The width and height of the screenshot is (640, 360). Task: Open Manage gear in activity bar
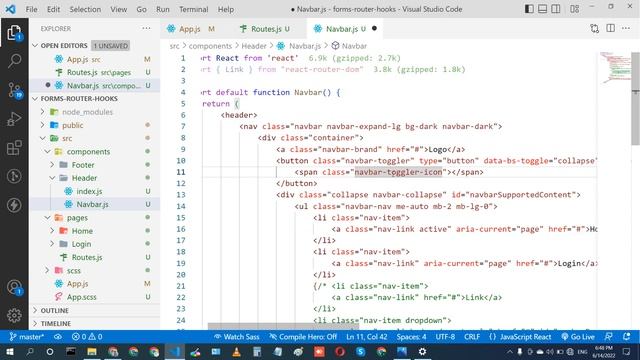(14, 316)
